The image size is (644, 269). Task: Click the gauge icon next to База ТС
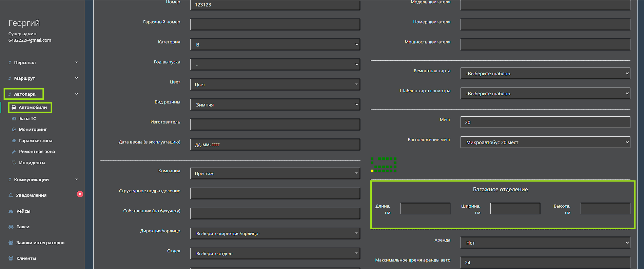click(14, 119)
